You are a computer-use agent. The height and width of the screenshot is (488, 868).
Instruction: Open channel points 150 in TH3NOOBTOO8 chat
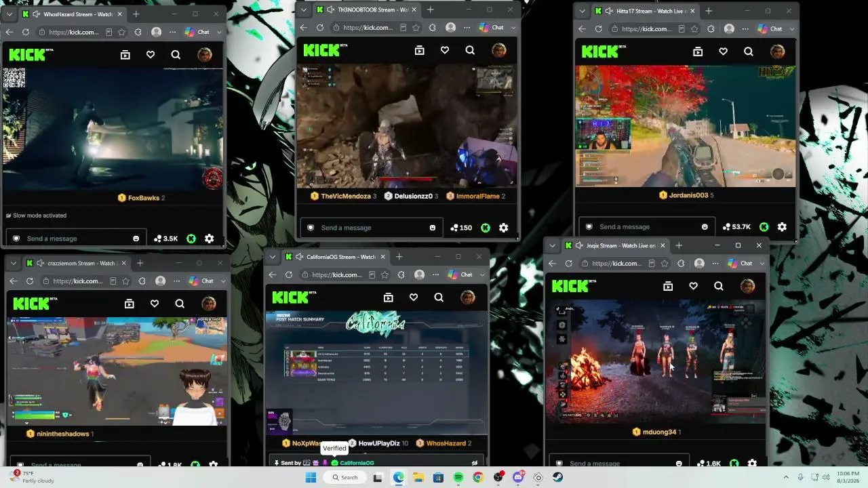(460, 228)
